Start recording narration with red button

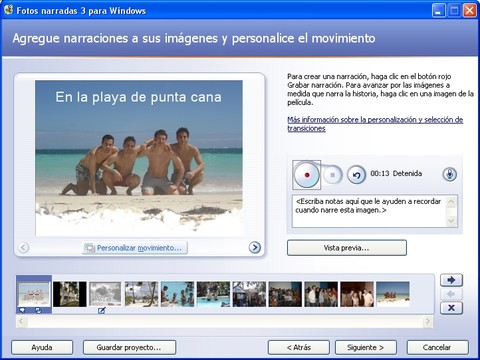[x=306, y=175]
